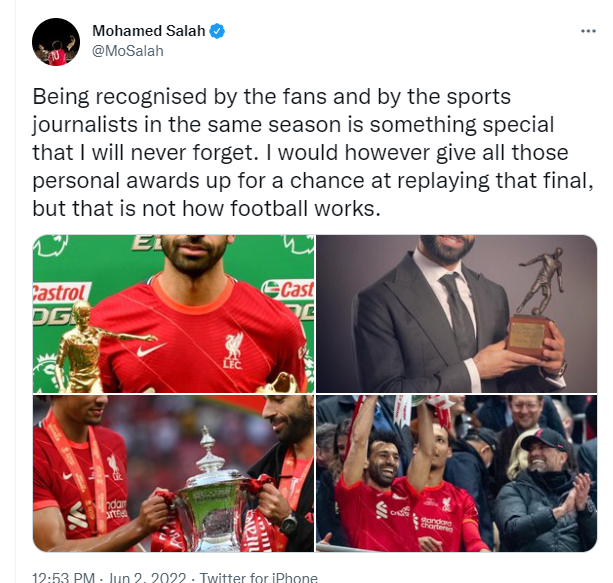Open the FA Cup trophy photo
Viewport: 613px width, 583px height.
[174, 474]
